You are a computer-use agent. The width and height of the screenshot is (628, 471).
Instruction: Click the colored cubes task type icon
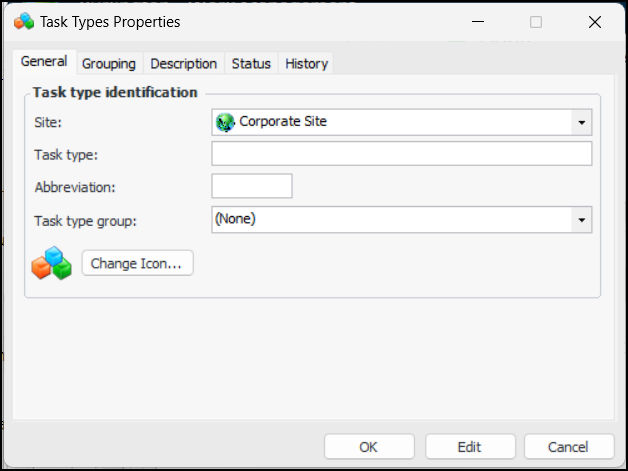click(51, 263)
